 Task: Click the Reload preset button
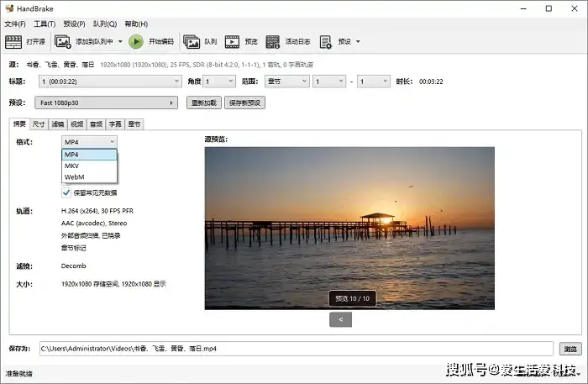[x=204, y=103]
